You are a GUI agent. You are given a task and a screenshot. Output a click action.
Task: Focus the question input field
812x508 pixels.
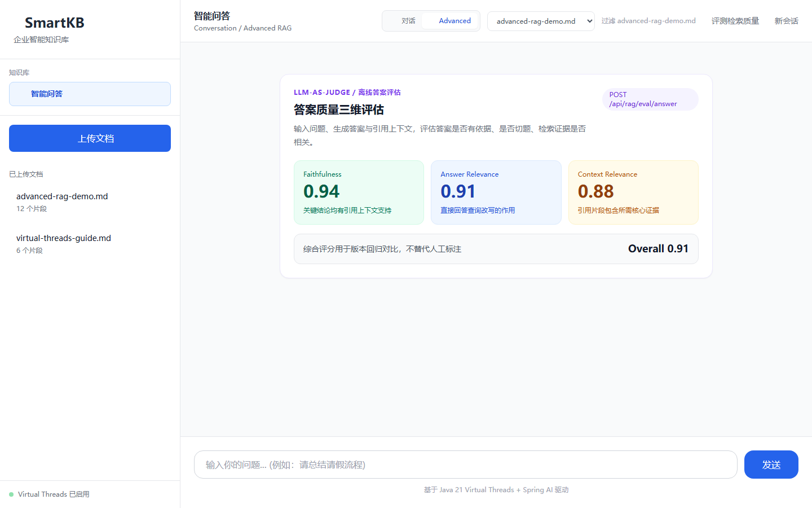[x=465, y=465]
